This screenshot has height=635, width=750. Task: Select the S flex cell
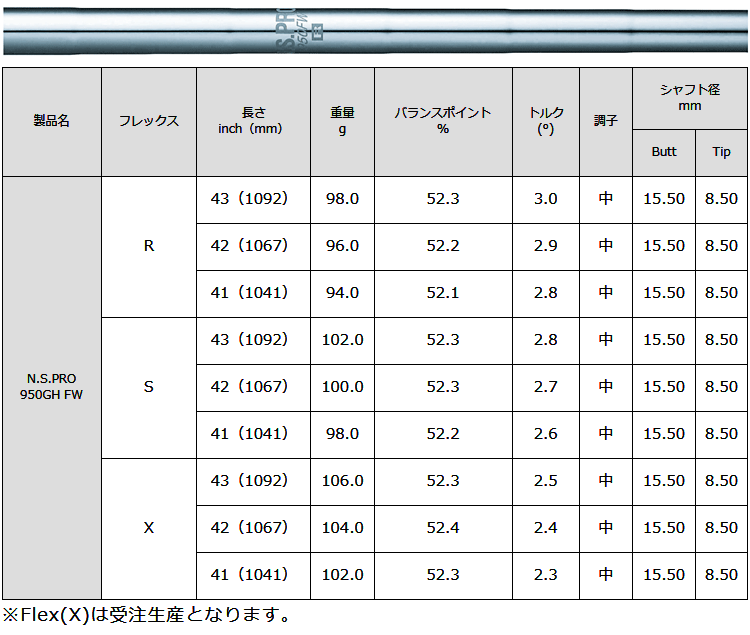pyautogui.click(x=149, y=387)
